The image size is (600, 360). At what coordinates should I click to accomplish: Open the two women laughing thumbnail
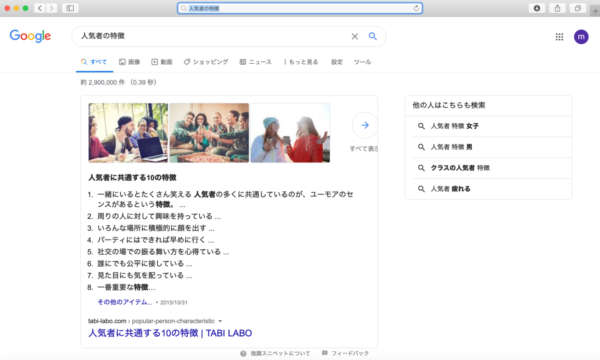pyautogui.click(x=290, y=133)
